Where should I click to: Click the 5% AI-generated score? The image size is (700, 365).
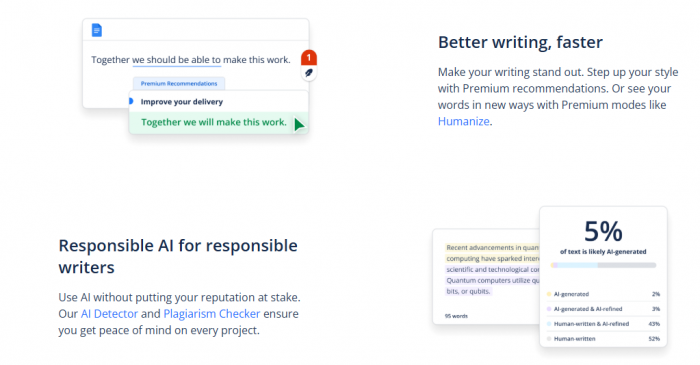point(603,231)
